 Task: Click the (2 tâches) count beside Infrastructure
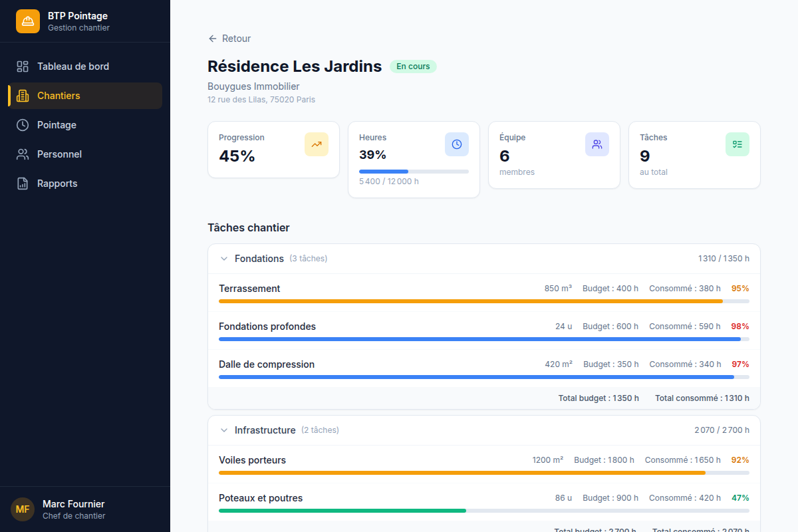coord(320,430)
